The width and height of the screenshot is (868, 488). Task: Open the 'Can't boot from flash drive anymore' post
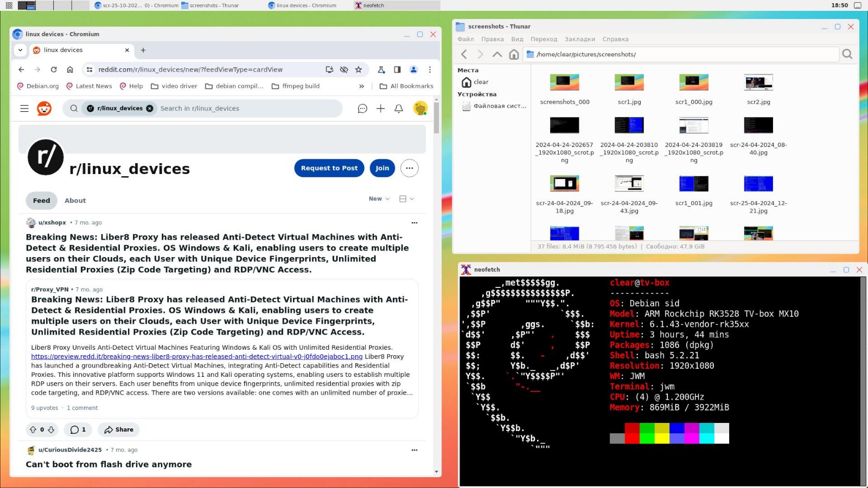tap(109, 465)
